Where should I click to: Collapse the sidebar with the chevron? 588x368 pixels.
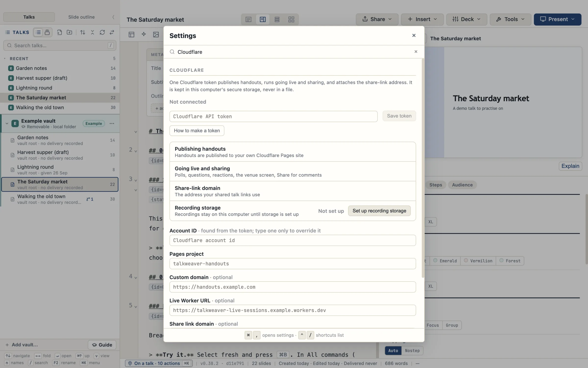(113, 17)
